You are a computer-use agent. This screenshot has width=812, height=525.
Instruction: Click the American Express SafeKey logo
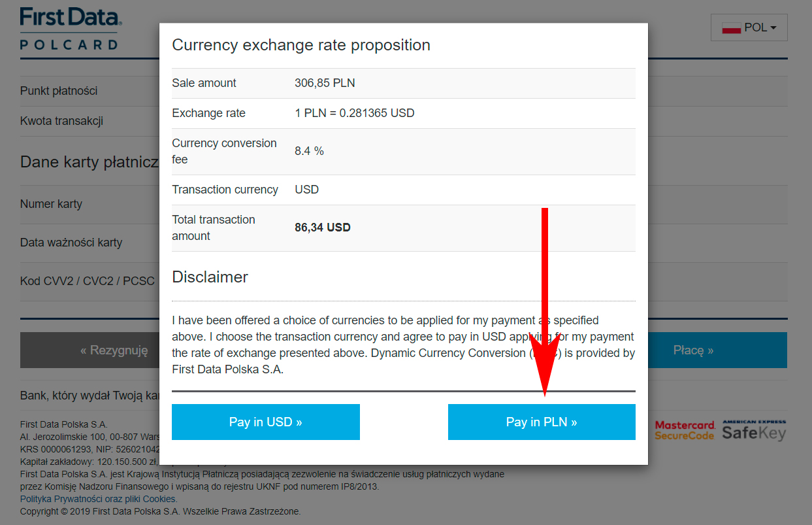[x=754, y=430]
